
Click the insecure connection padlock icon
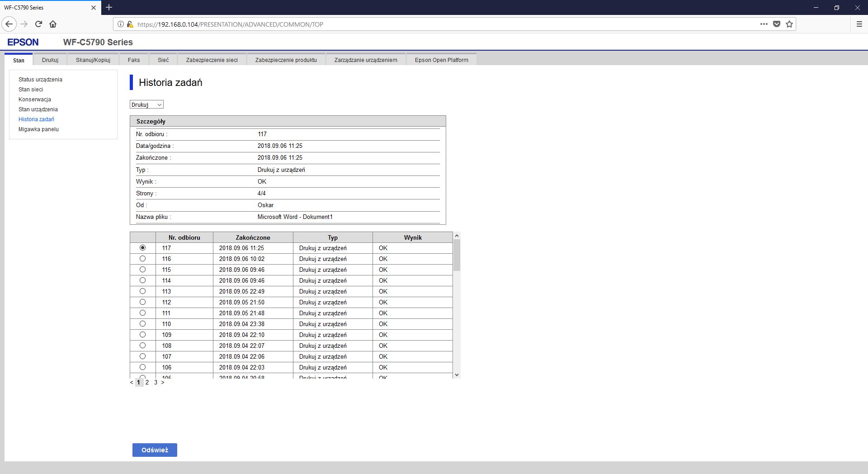tap(130, 24)
